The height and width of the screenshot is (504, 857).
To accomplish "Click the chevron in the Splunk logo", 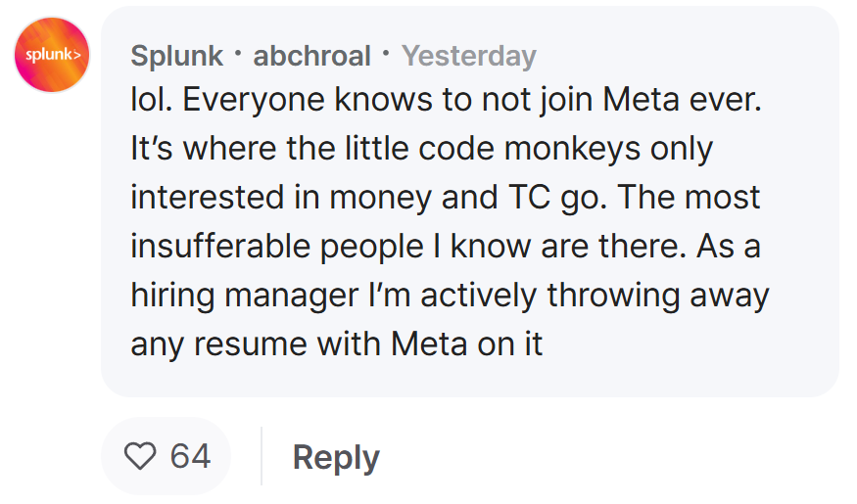I will click(77, 55).
